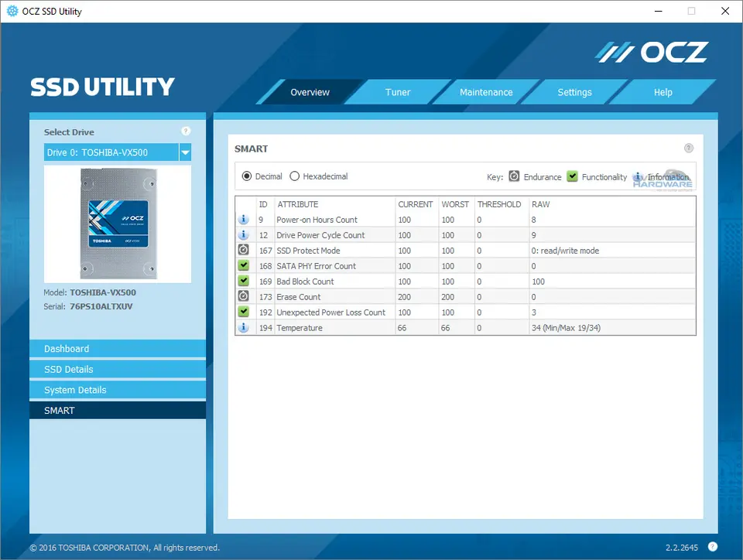Click the Select Drive help question icon

(x=186, y=131)
